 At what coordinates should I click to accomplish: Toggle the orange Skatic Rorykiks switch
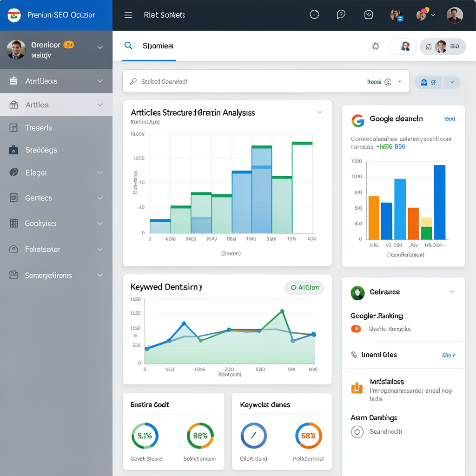[x=356, y=329]
